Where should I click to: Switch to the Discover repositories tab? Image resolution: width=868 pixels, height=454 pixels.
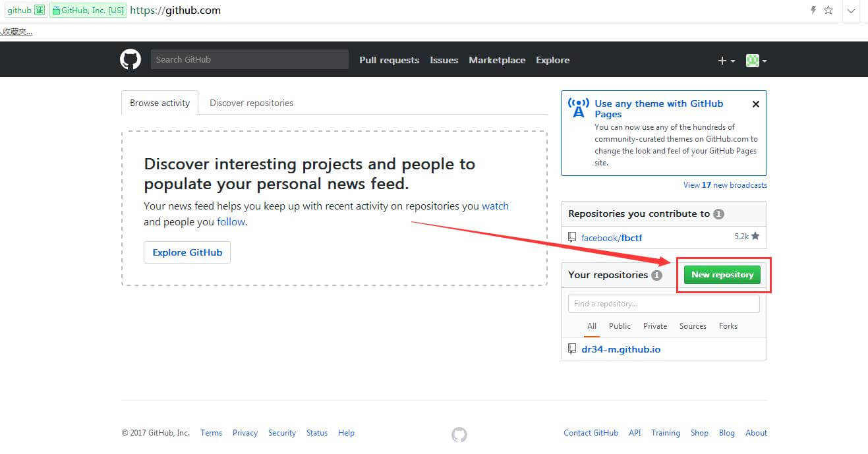[251, 103]
